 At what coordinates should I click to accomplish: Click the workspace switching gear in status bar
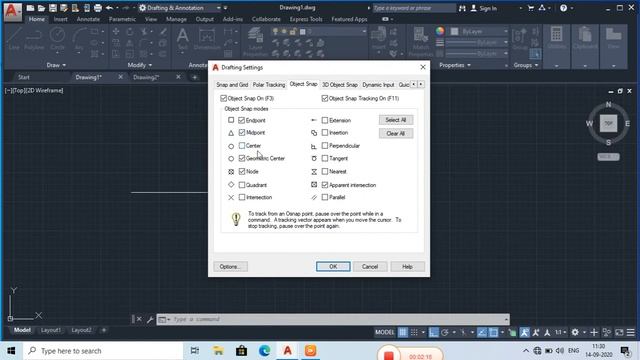coord(575,332)
